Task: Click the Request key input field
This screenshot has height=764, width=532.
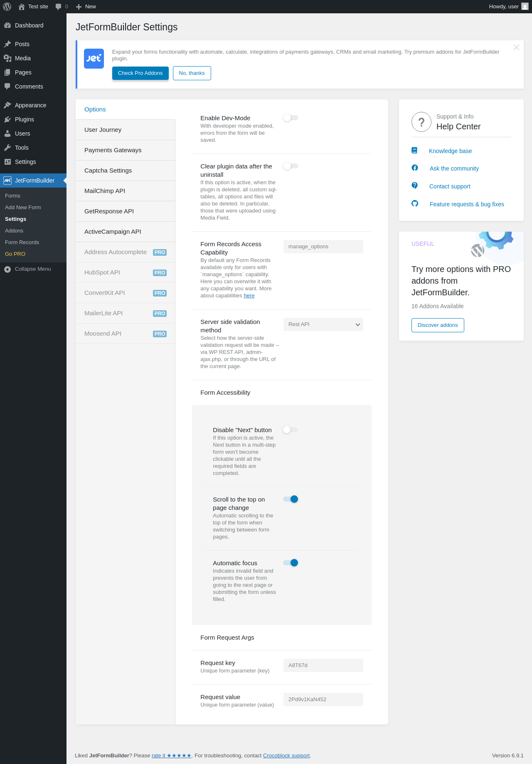Action: [323, 665]
